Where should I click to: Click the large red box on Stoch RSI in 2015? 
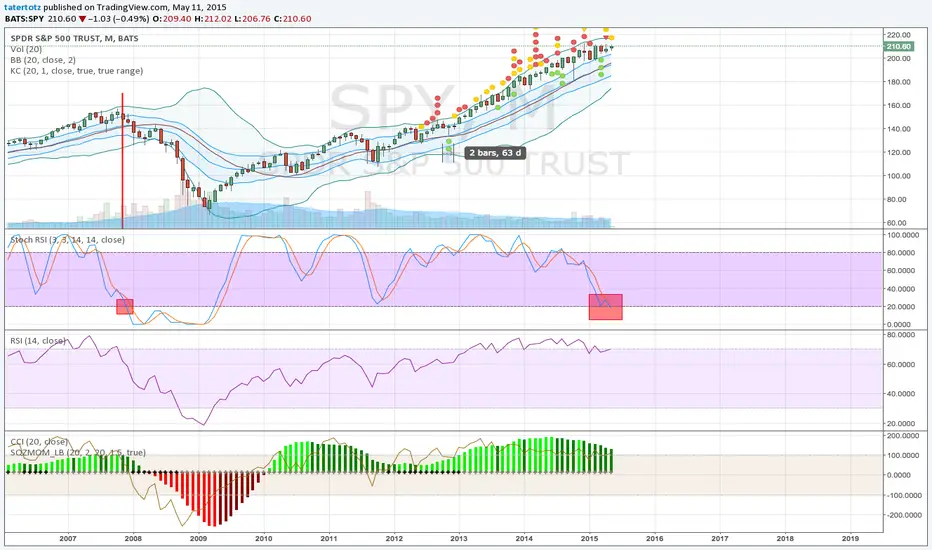pos(606,307)
